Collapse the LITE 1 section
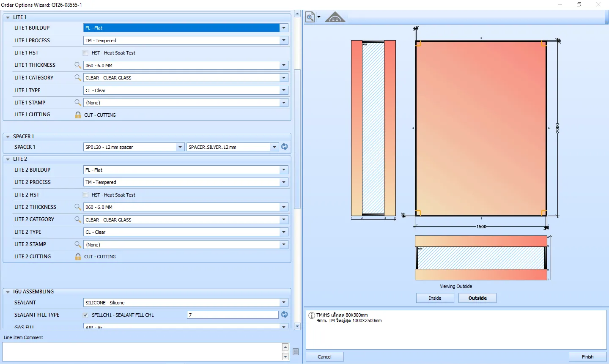The image size is (609, 364). 8,17
